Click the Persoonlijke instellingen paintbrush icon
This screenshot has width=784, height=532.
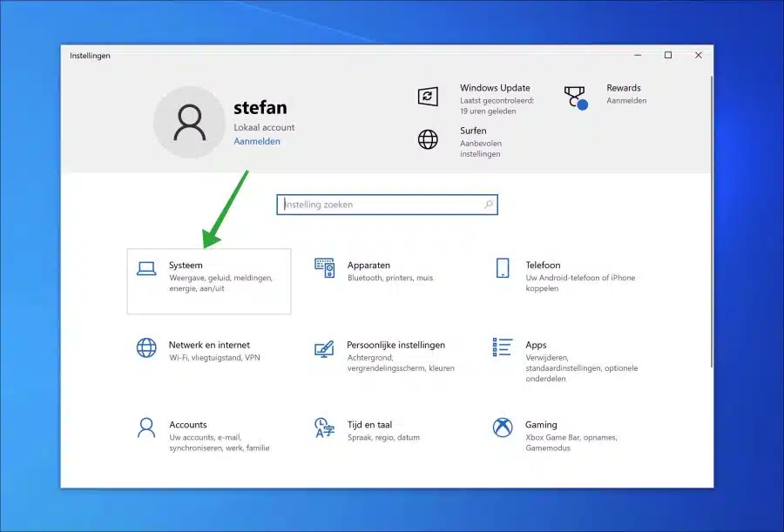pyautogui.click(x=324, y=348)
